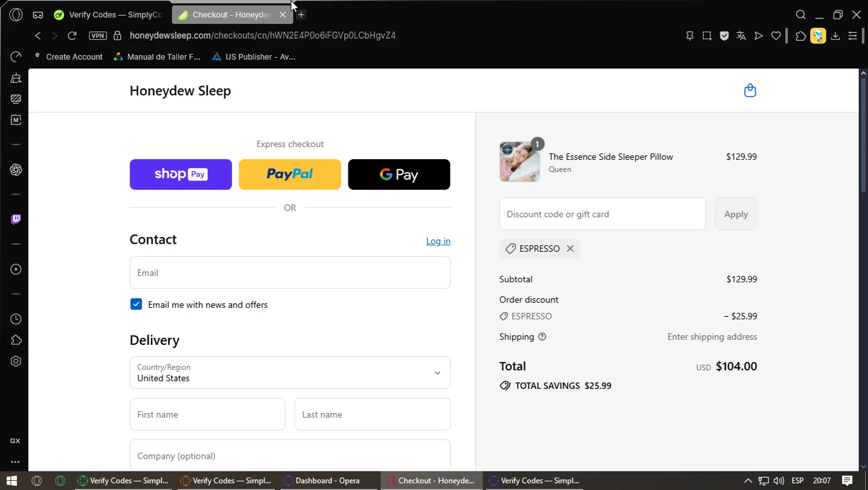This screenshot has width=868, height=490.
Task: Open Settings from the sidebar gear icon
Action: (x=16, y=361)
